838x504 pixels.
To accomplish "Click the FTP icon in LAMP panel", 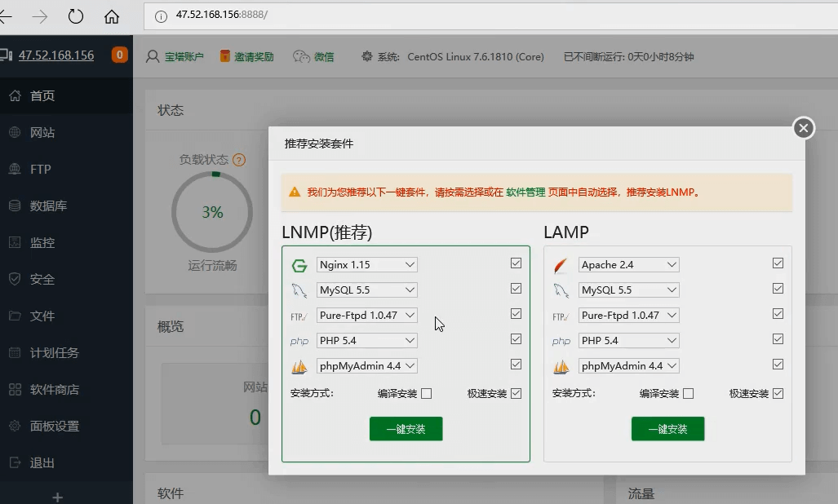I will point(561,316).
